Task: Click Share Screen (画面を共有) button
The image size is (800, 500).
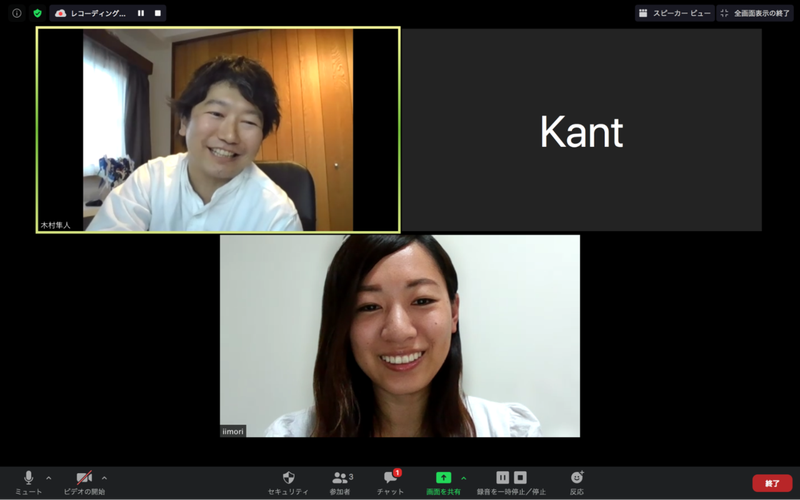Action: [443, 483]
